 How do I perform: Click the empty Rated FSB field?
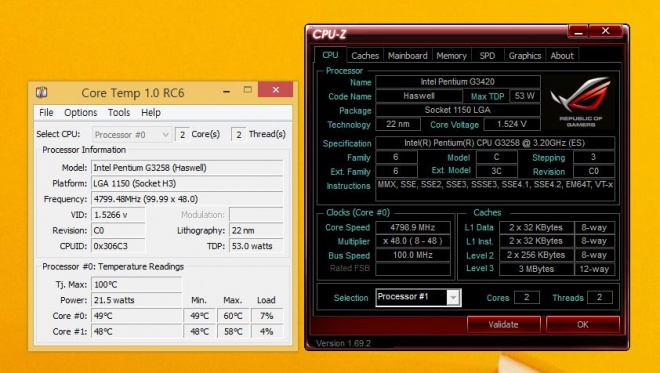412,269
